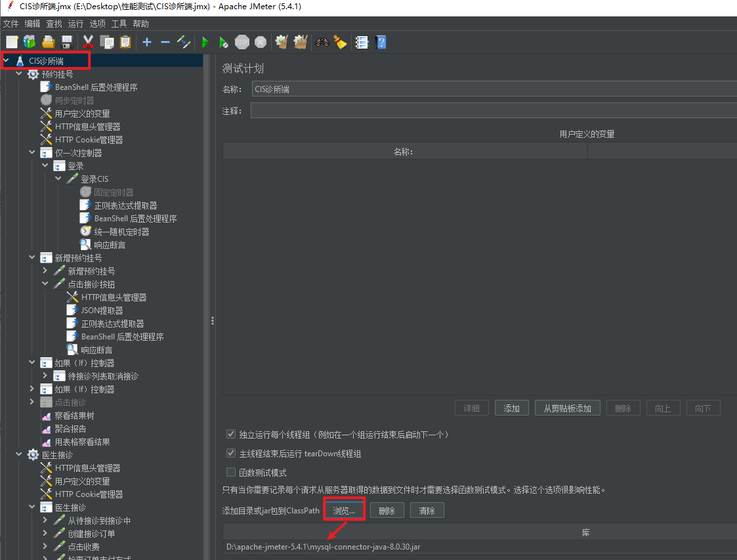Screen dimensions: 737x560
Task: Select the 预约挂号 thread group gear icon
Action: [33, 74]
